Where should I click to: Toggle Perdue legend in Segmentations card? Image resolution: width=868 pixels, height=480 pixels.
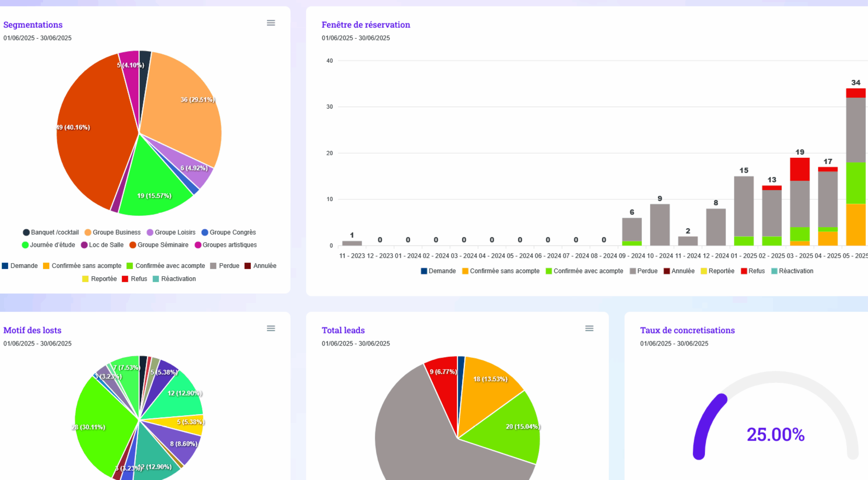pyautogui.click(x=225, y=266)
